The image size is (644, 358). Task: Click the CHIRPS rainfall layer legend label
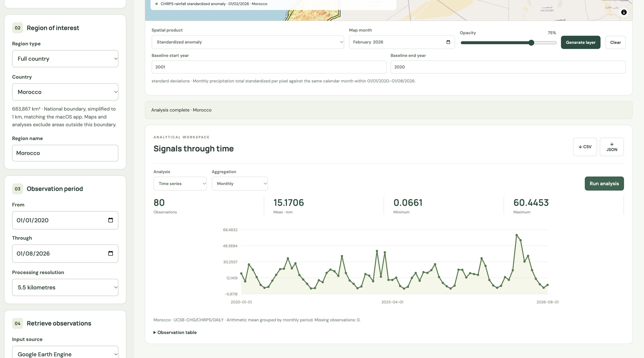pyautogui.click(x=214, y=4)
